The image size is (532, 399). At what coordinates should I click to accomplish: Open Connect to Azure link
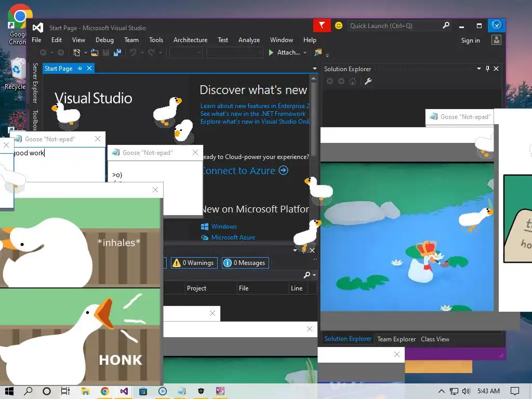(x=239, y=170)
